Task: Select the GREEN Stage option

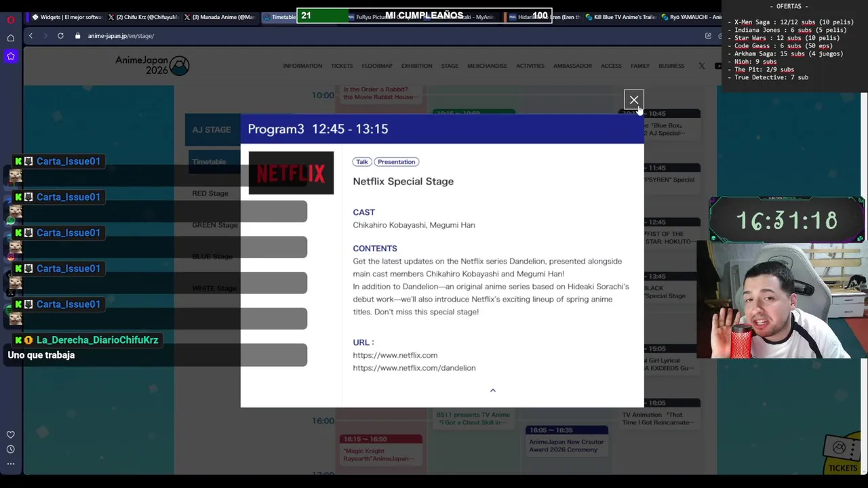Action: (x=214, y=225)
